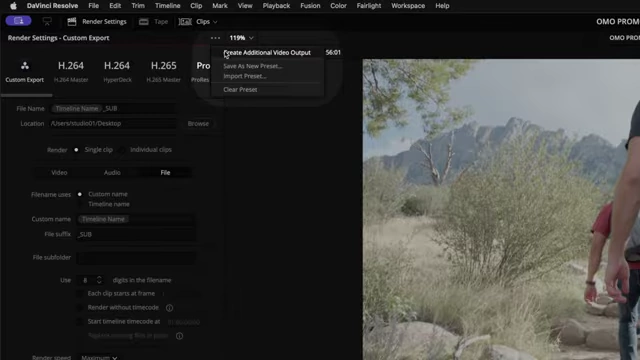Screen dimensions: 640x360
Task: Switch to the Video tab
Action: (x=59, y=173)
